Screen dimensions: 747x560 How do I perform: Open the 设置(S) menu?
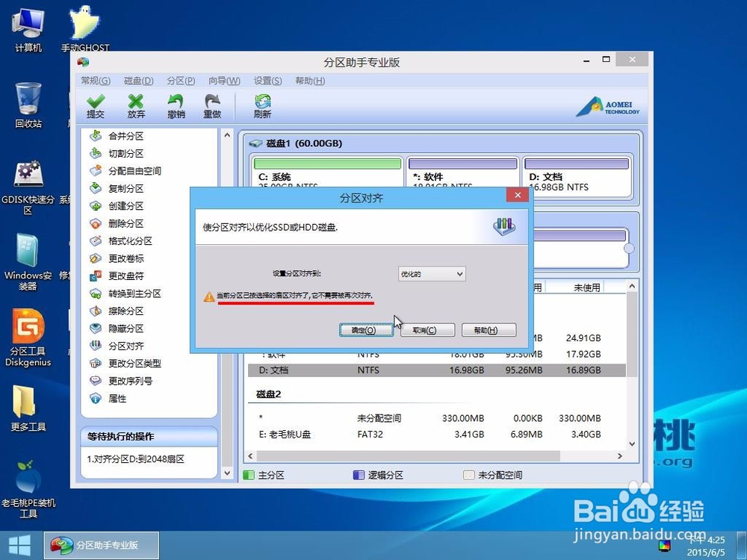click(x=267, y=81)
